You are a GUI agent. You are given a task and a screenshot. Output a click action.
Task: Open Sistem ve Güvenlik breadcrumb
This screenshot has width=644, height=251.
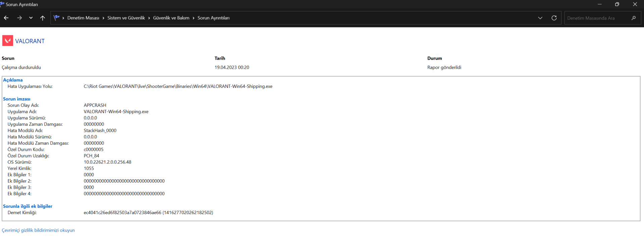click(126, 18)
